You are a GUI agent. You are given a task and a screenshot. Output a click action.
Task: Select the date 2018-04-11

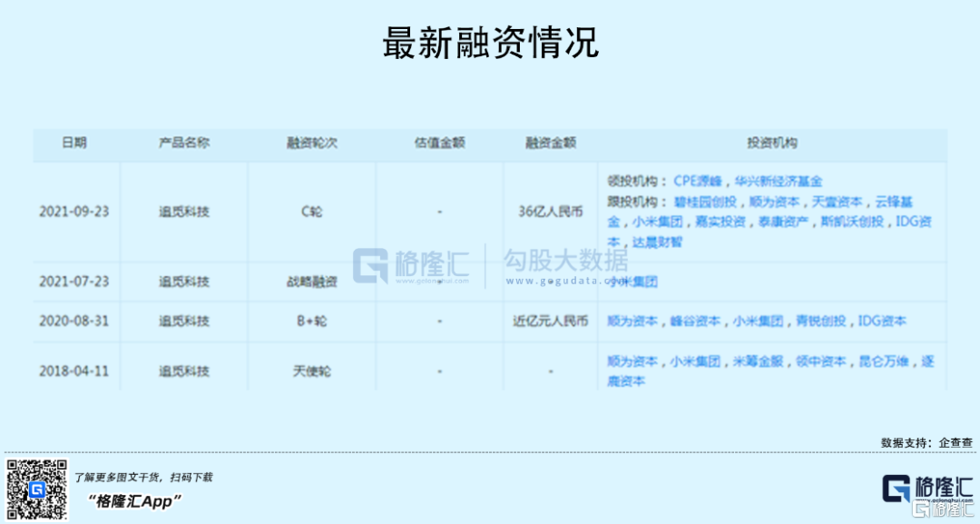[x=73, y=371]
